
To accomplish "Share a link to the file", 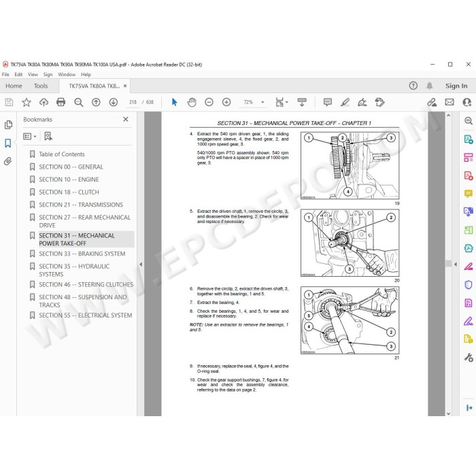I will point(432,102).
